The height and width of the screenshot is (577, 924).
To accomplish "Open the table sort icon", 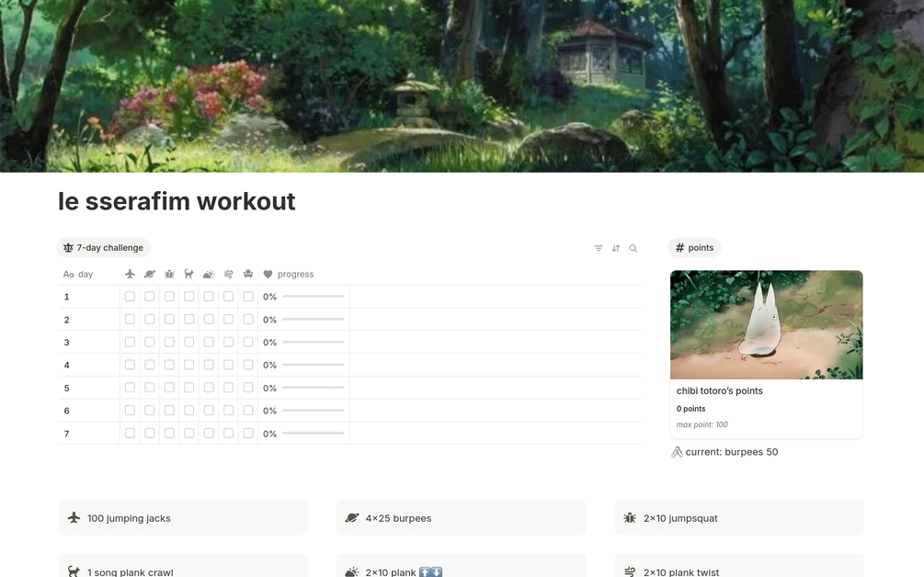I will [x=616, y=248].
